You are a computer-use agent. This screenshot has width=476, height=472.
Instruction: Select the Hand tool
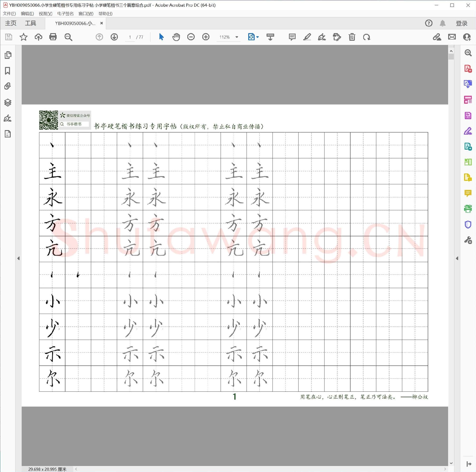[x=176, y=37]
